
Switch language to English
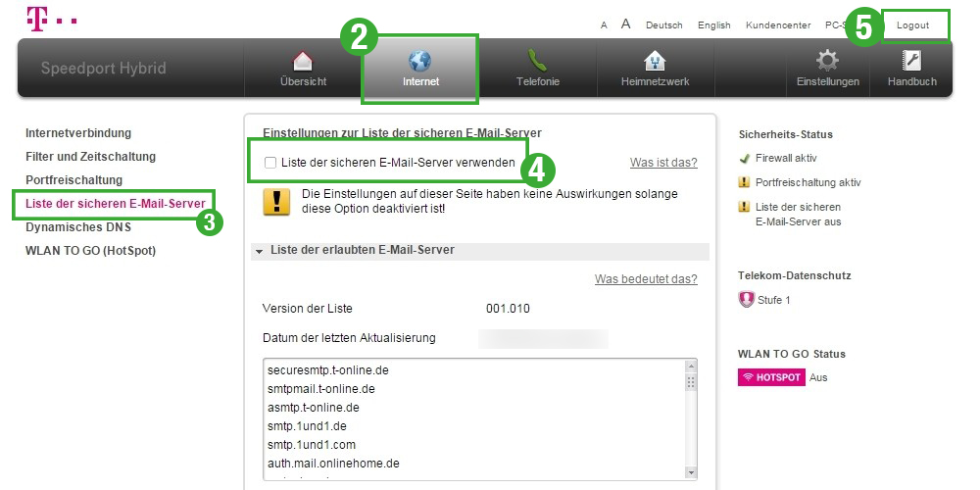tap(713, 25)
